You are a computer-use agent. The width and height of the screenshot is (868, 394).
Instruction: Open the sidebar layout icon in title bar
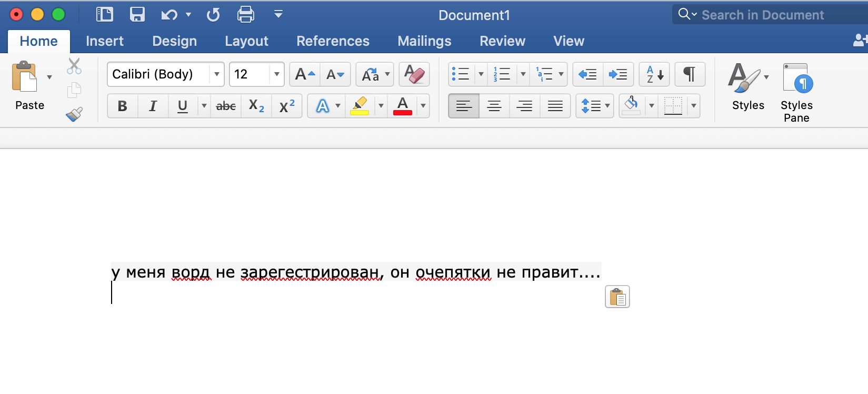[x=105, y=14]
